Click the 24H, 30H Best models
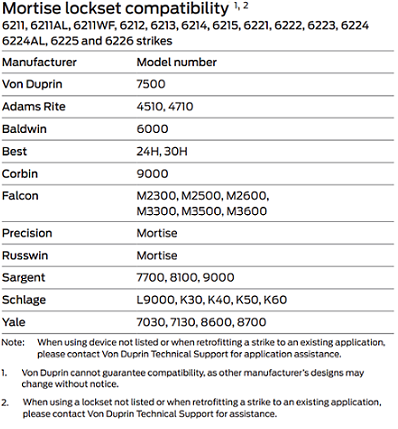 coord(162,152)
